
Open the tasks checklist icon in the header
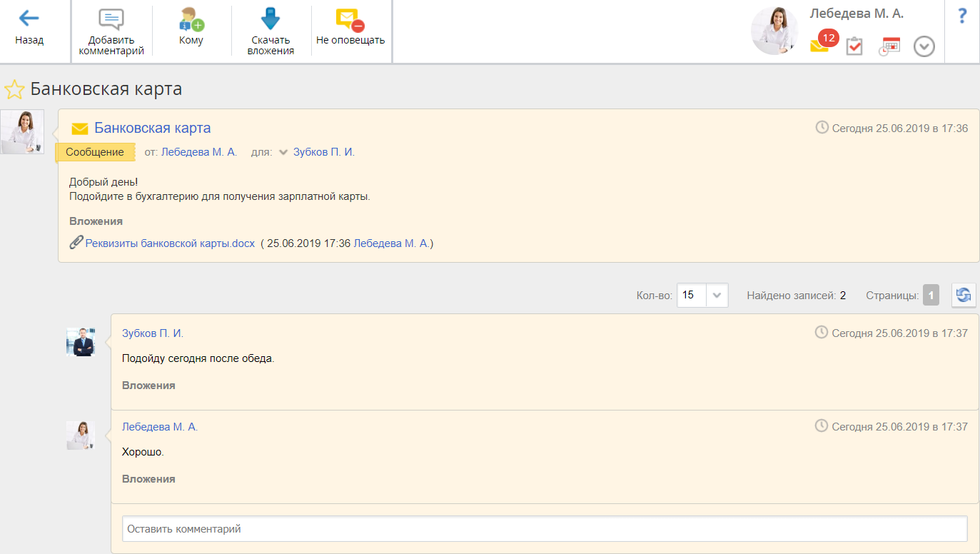(854, 46)
